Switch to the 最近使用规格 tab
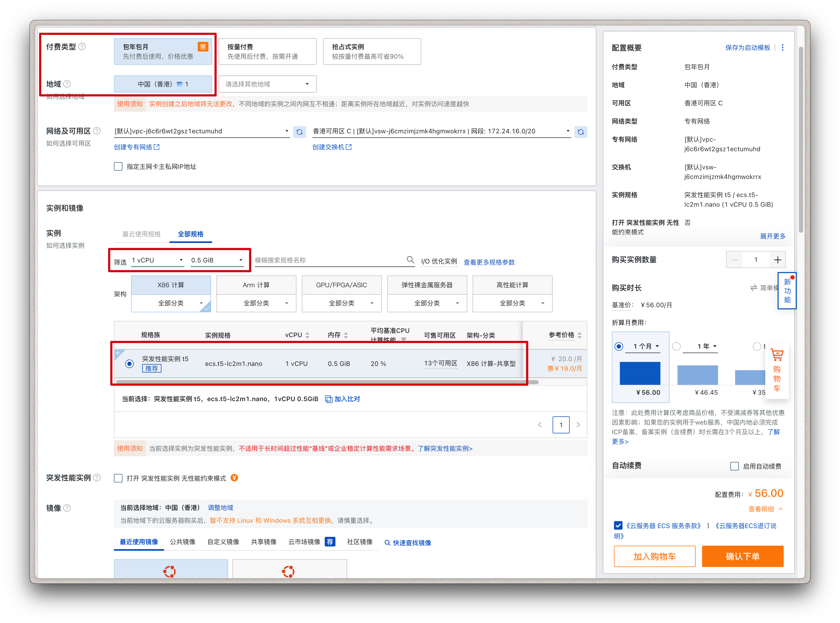840x623 pixels. click(141, 234)
